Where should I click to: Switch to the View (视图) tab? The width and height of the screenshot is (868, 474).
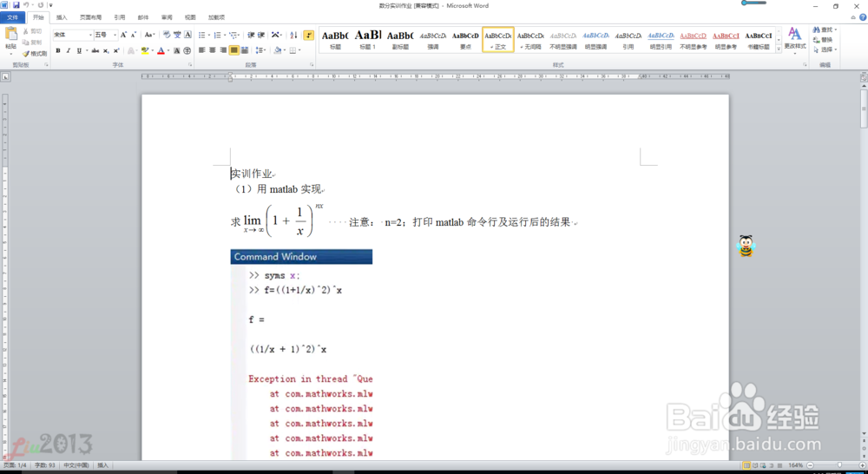pyautogui.click(x=190, y=17)
